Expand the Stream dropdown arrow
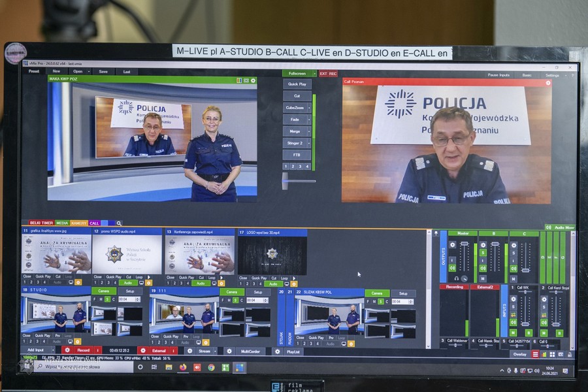The width and height of the screenshot is (588, 392). pyautogui.click(x=216, y=350)
